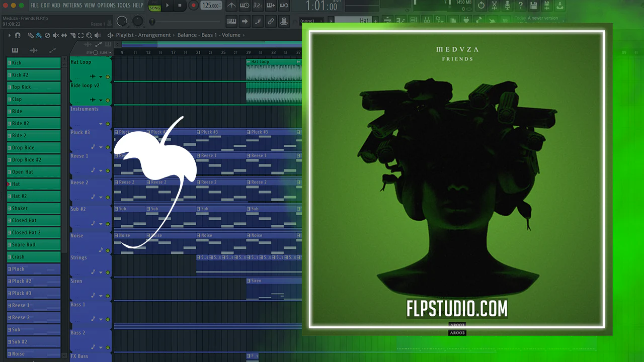644x362 pixels.
Task: Open Hat Loop track dropdown arrow
Action: coord(101,77)
